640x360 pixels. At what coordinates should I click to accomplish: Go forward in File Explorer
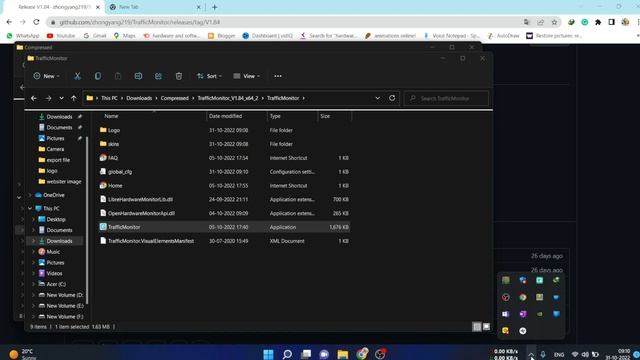point(48,98)
